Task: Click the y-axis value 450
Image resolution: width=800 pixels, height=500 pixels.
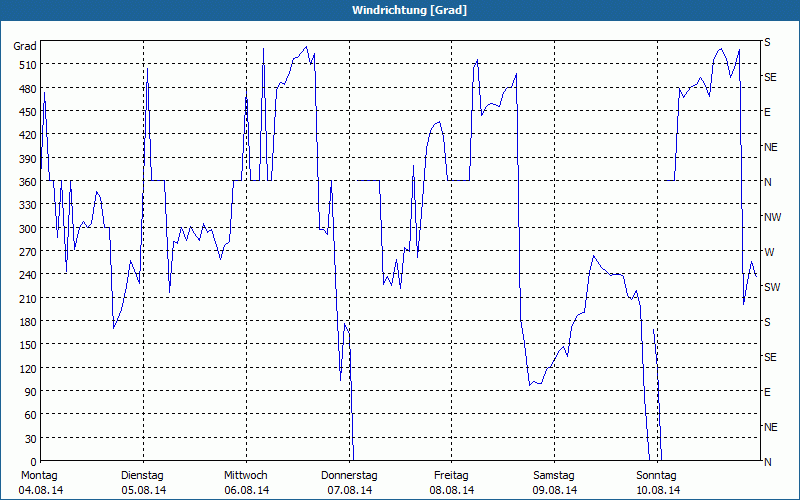Action: 28,112
